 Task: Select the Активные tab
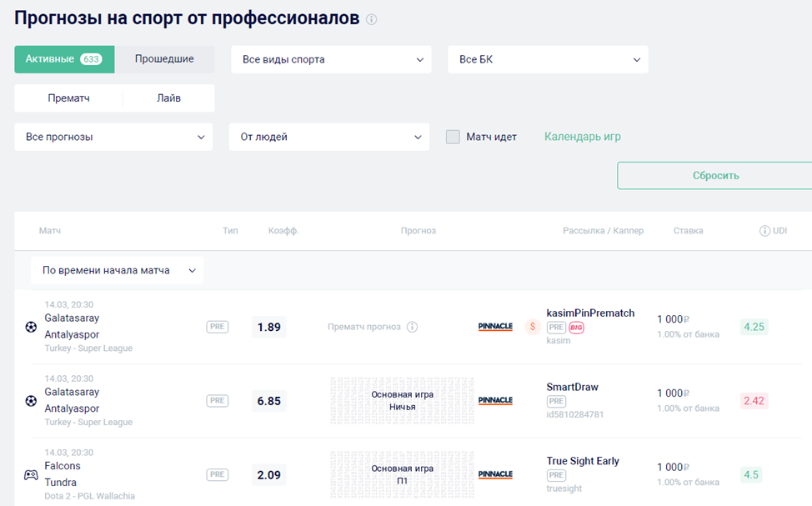click(x=63, y=59)
